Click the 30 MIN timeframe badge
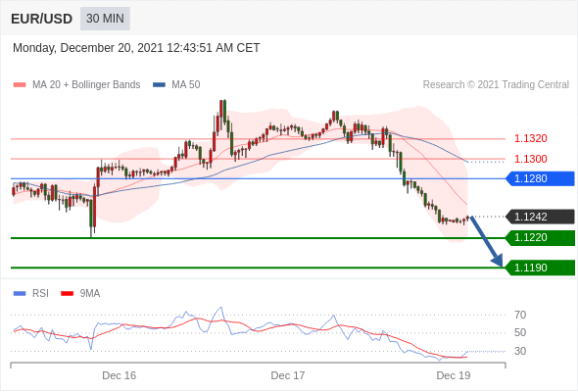 coord(105,19)
